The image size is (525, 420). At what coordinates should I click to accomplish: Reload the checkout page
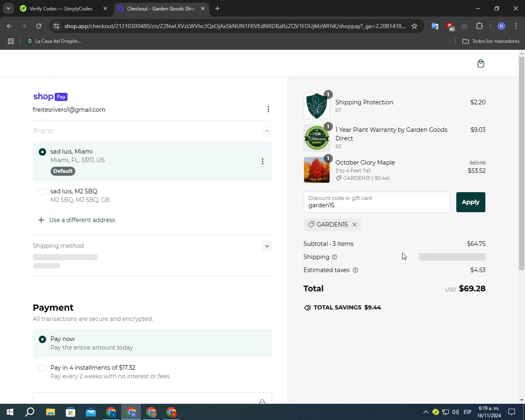click(x=38, y=26)
